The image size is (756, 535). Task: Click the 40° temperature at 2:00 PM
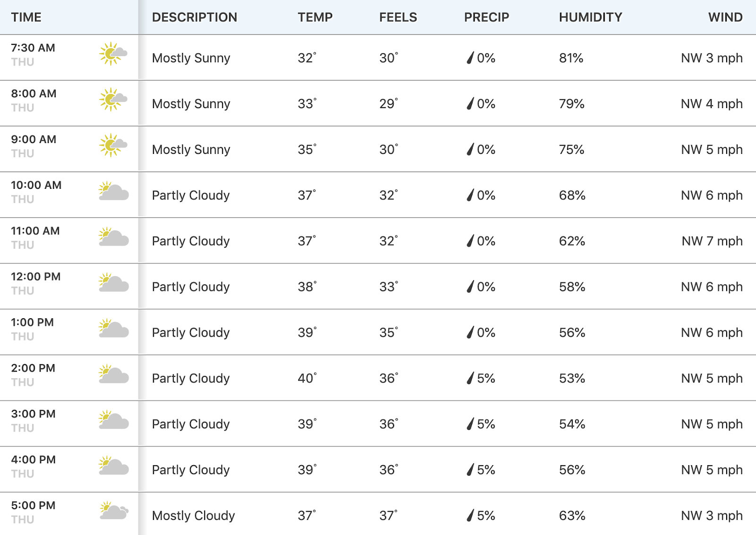click(307, 378)
